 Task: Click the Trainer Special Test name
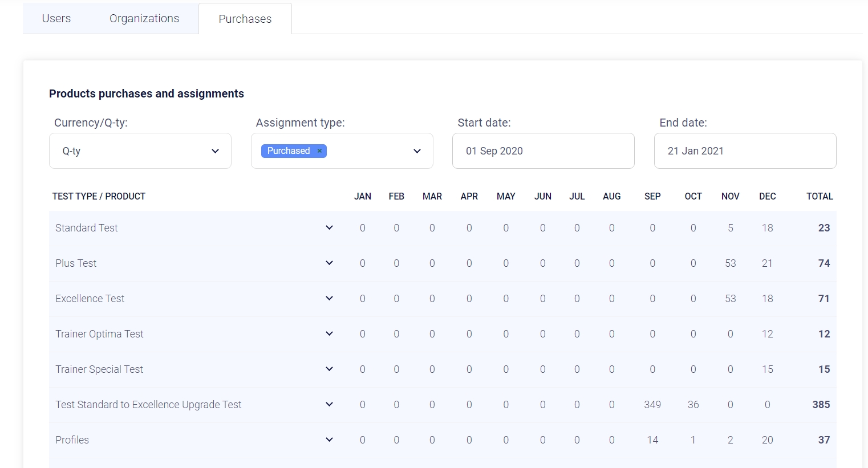(99, 369)
